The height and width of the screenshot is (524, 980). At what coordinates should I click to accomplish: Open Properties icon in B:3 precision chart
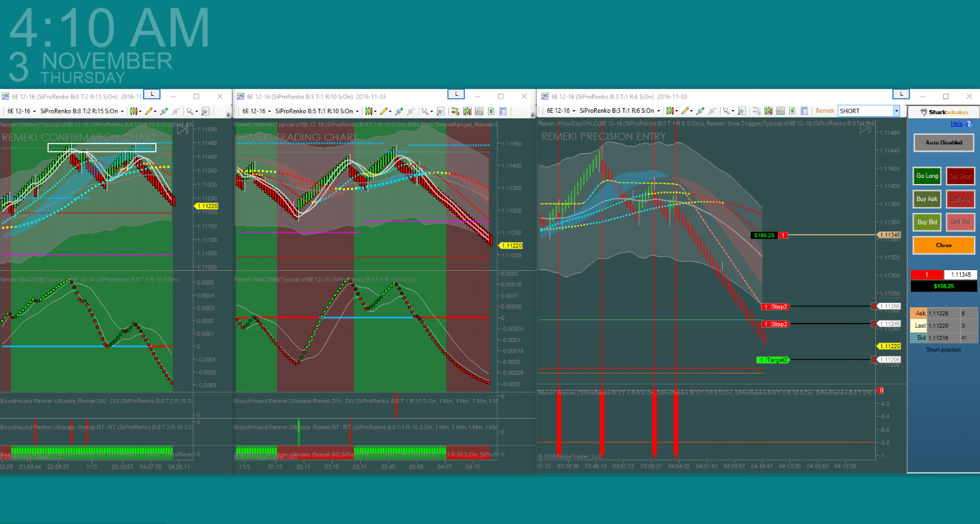[x=804, y=111]
